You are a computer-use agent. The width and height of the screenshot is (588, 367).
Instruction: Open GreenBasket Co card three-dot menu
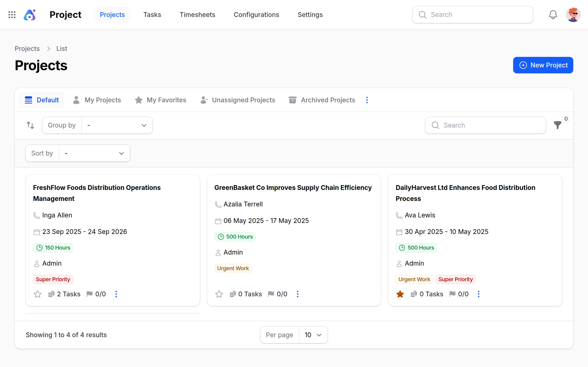(298, 294)
